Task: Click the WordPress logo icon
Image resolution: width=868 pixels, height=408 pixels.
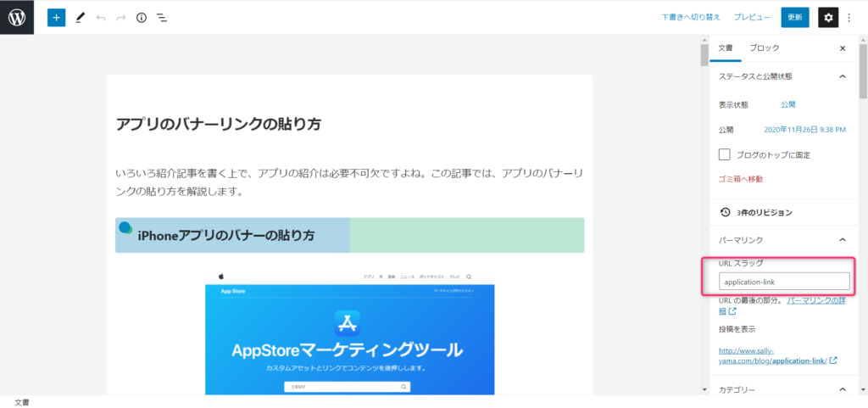Action: [17, 18]
